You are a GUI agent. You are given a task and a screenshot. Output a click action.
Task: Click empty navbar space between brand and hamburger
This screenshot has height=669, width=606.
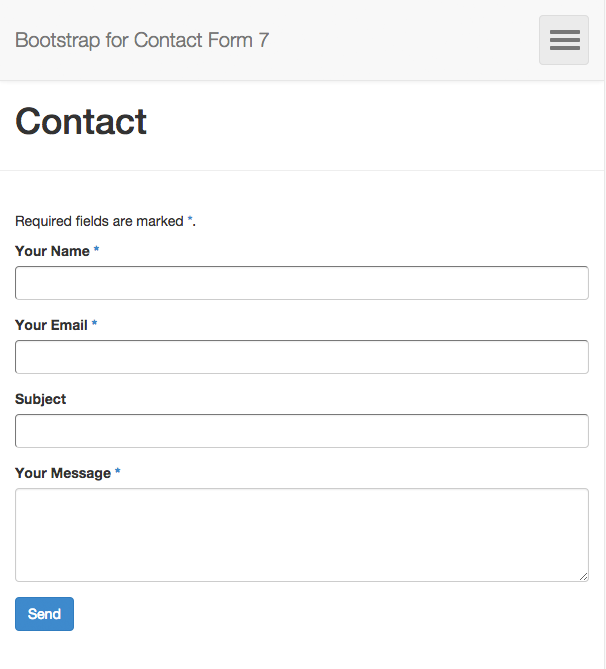coord(401,41)
